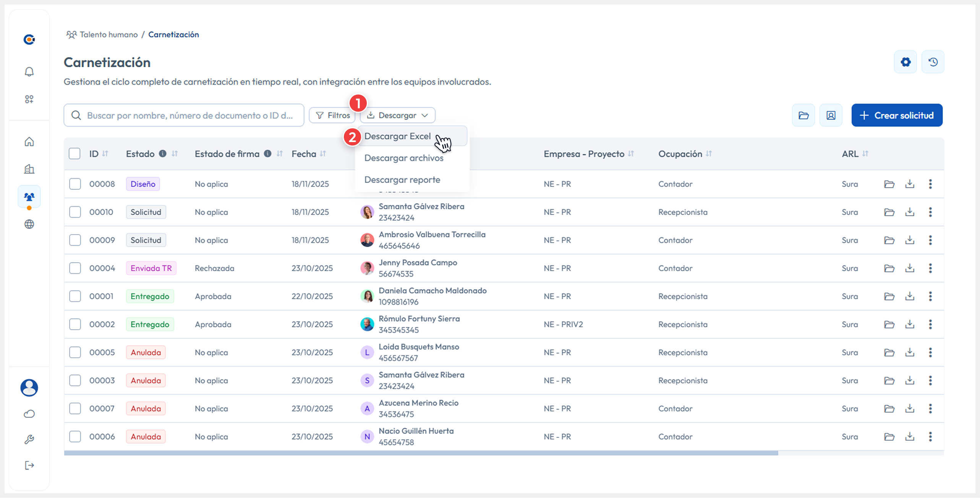The image size is (980, 498).
Task: Toggle the select-all header checkbox
Action: coord(75,154)
